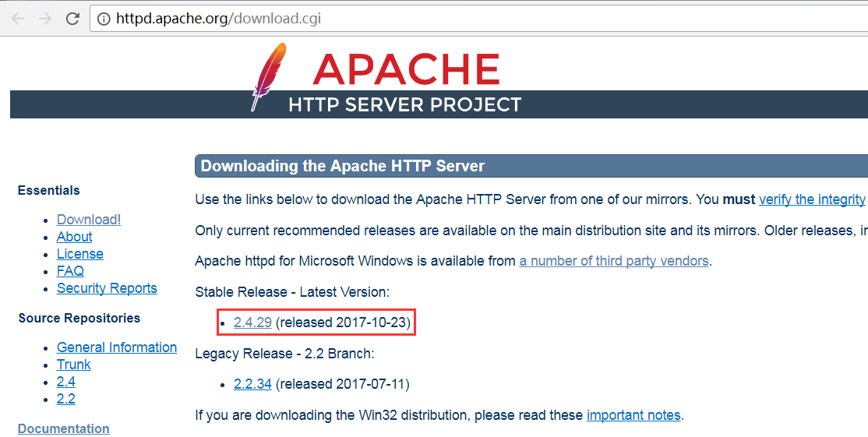Click the Trunk repository link

(x=73, y=365)
